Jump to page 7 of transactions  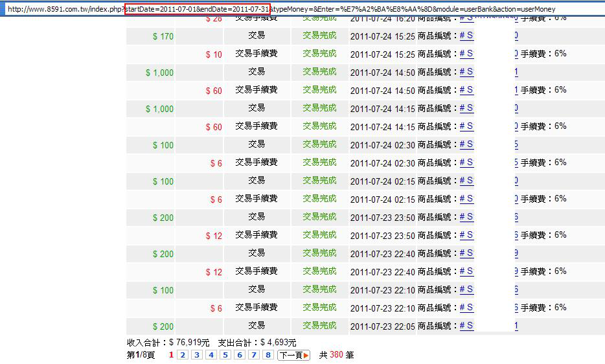click(254, 355)
